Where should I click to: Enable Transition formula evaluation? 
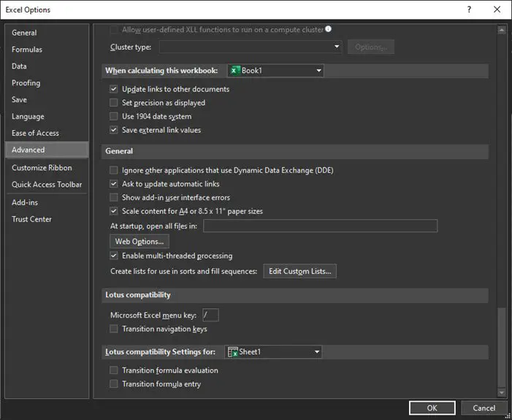(114, 370)
